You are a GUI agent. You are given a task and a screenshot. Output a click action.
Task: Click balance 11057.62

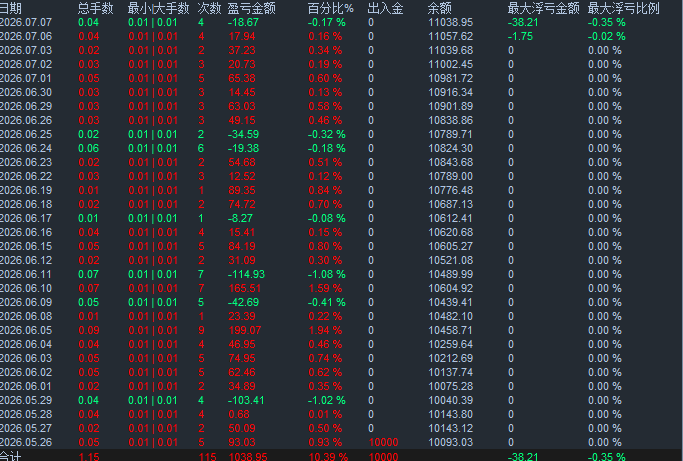pyautogui.click(x=450, y=36)
